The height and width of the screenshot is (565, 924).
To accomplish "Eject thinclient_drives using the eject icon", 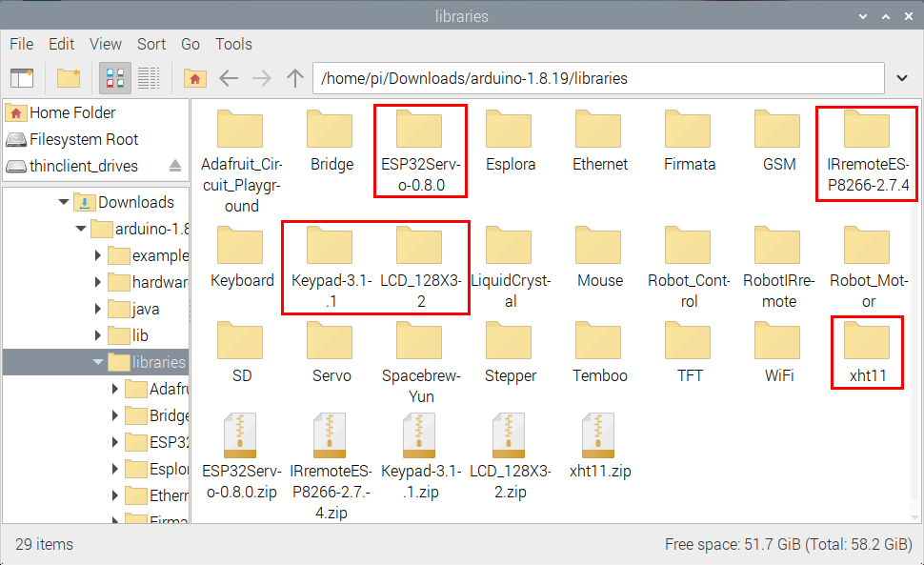I will coord(175,166).
